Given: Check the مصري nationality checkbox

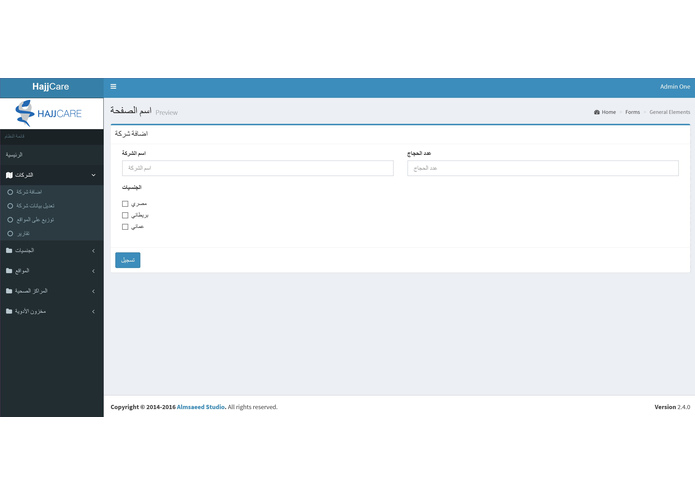Looking at the screenshot, I should coord(125,204).
